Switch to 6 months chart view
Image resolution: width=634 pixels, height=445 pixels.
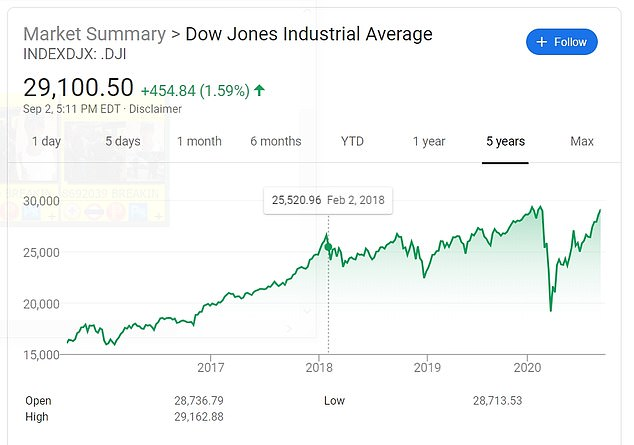276,141
